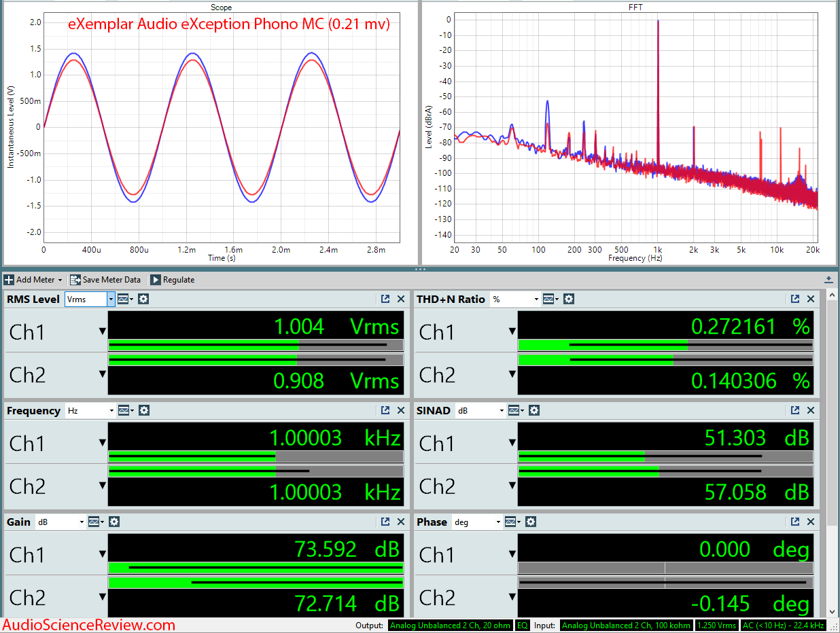Click the Scope graph title
The width and height of the screenshot is (840, 633).
coord(221,7)
